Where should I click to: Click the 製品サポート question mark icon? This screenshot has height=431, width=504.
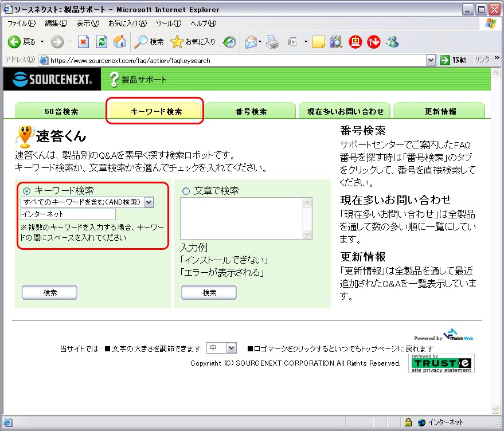[114, 80]
